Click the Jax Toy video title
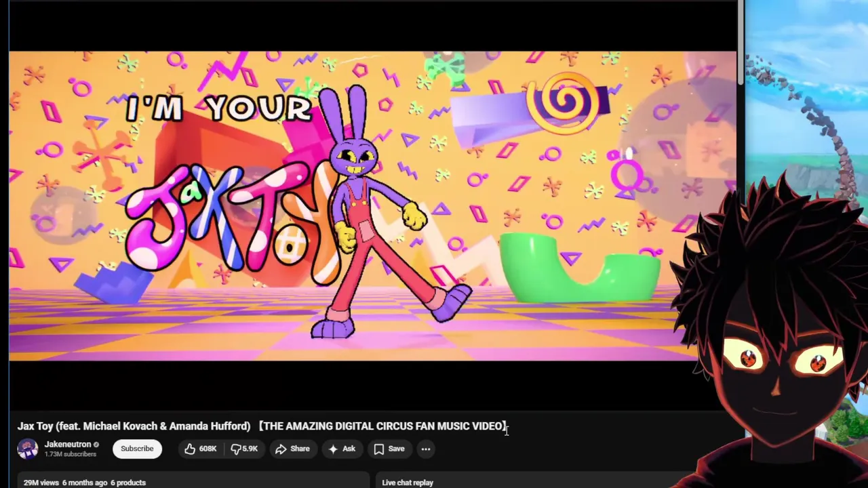 262,426
